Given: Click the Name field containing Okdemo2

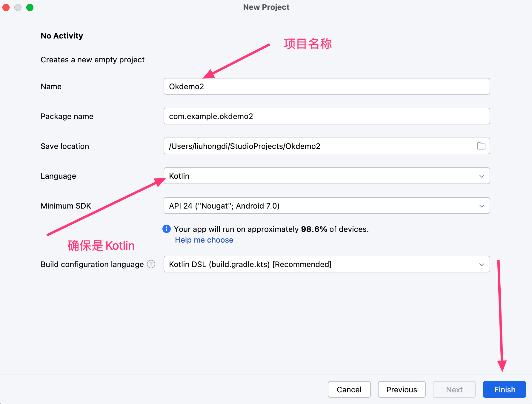Looking at the screenshot, I should [326, 86].
